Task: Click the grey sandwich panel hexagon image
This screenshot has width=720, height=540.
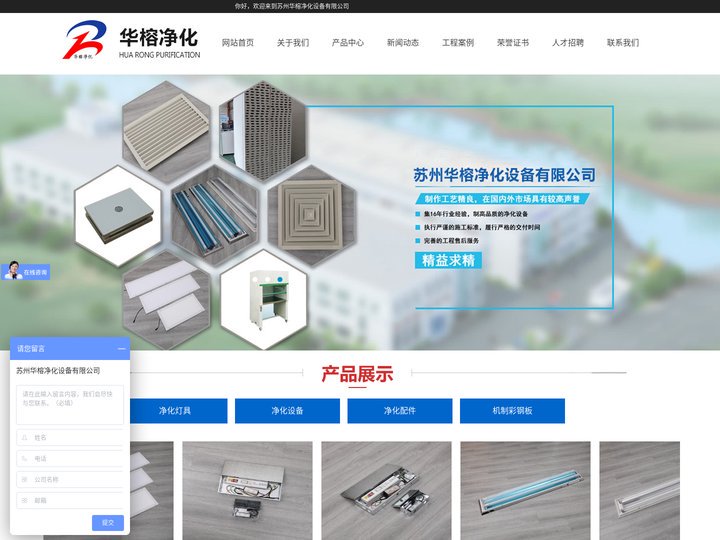Action: (x=118, y=216)
